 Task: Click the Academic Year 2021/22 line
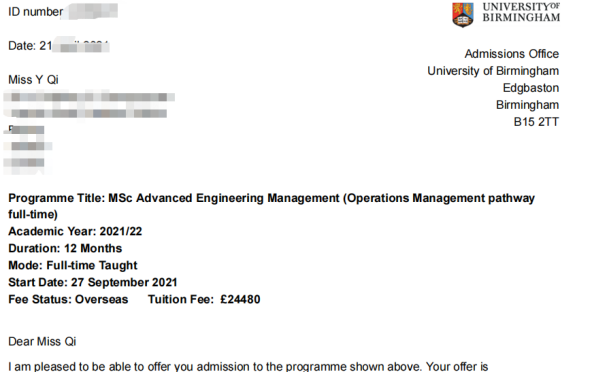coord(75,231)
